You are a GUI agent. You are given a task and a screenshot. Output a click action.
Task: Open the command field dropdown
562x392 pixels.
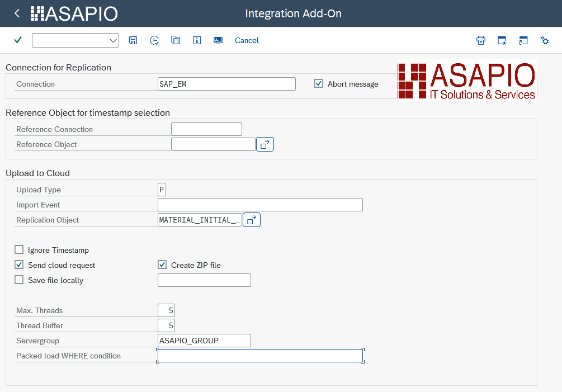pyautogui.click(x=113, y=40)
